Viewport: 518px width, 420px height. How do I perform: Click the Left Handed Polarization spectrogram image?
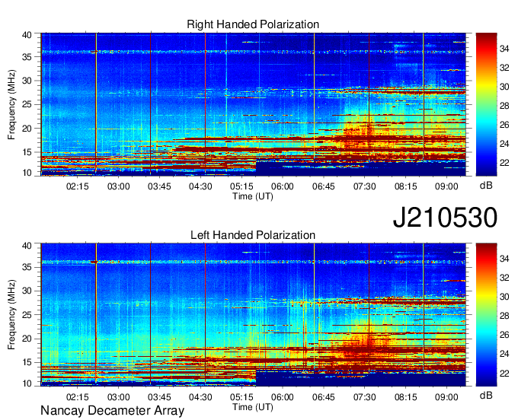click(x=254, y=314)
